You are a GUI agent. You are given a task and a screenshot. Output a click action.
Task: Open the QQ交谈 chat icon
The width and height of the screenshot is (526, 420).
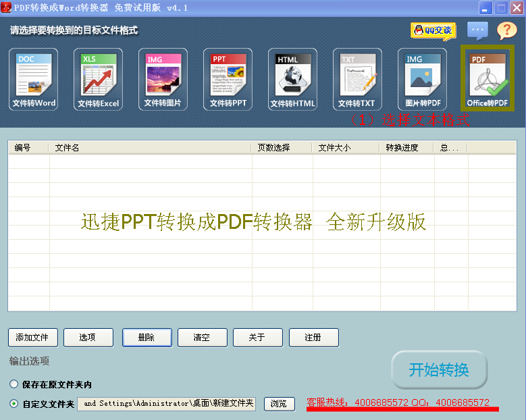(x=433, y=30)
